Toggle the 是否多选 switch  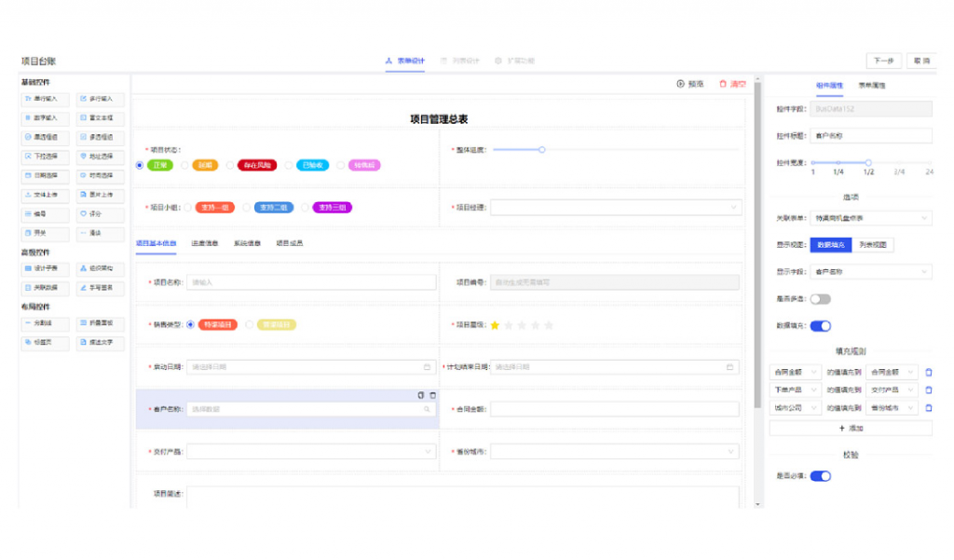(820, 299)
